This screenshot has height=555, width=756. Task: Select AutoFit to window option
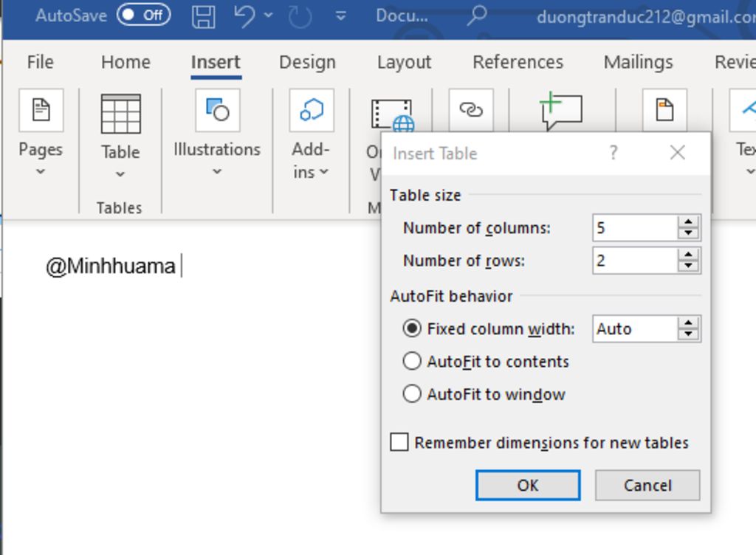[412, 394]
